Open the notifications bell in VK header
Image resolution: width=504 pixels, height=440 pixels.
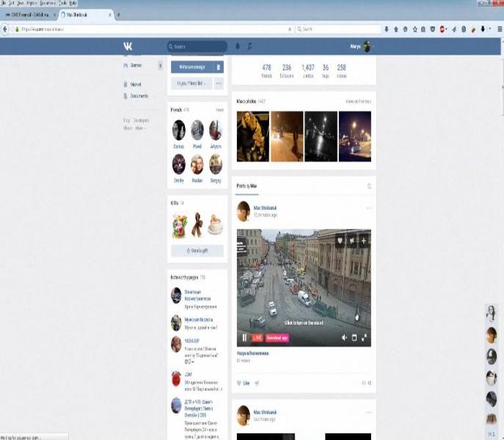(237, 46)
